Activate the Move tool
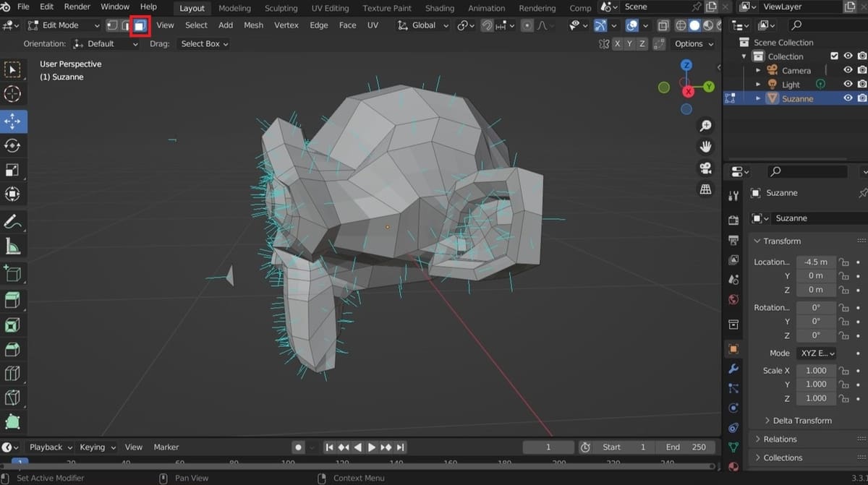 pyautogui.click(x=12, y=121)
